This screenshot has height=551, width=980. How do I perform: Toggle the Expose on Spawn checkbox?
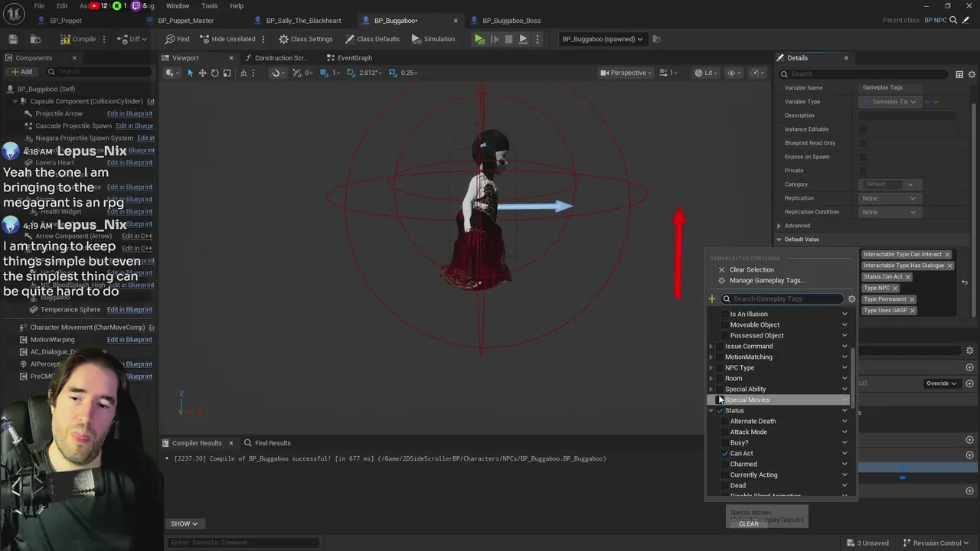click(x=863, y=157)
